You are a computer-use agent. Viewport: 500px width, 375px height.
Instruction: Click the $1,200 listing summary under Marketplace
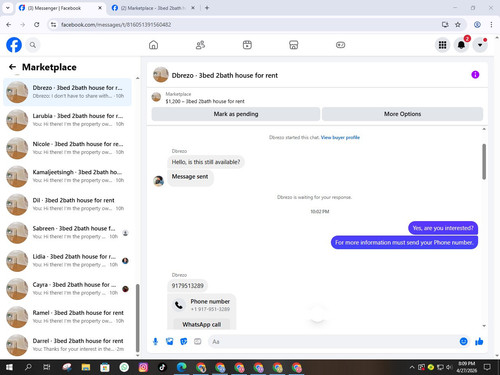click(x=205, y=101)
